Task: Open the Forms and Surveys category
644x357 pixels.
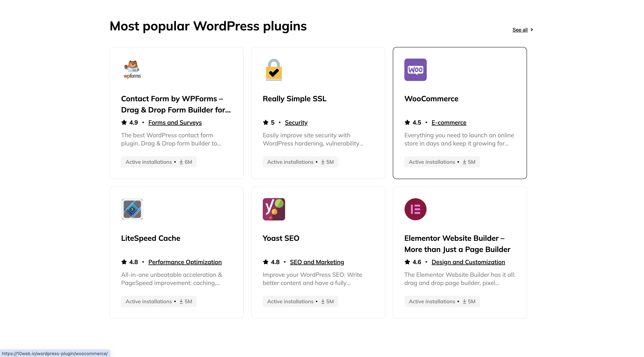Action: coord(175,123)
